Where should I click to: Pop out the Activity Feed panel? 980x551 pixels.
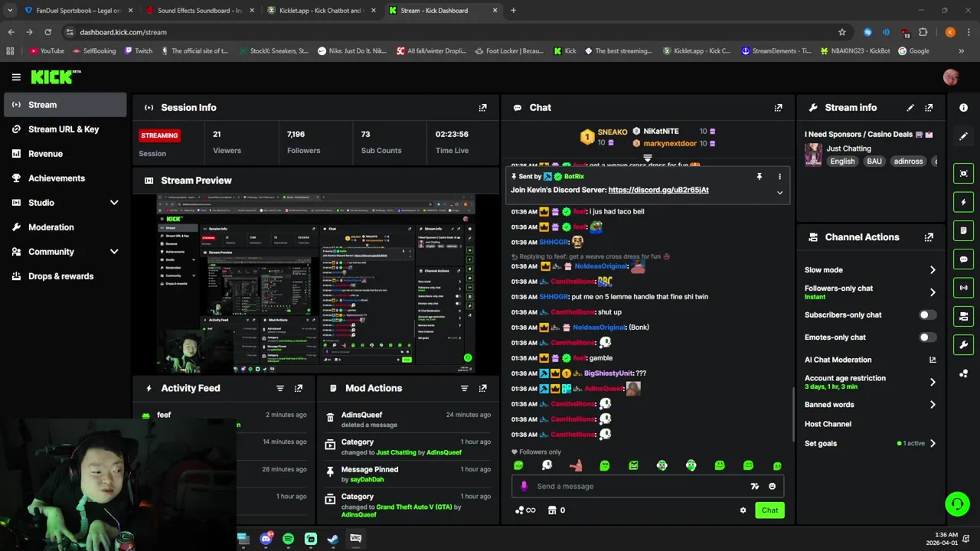click(299, 389)
